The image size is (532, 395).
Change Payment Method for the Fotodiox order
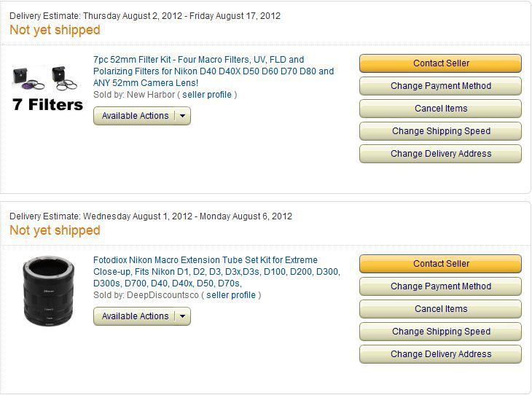[x=440, y=286]
